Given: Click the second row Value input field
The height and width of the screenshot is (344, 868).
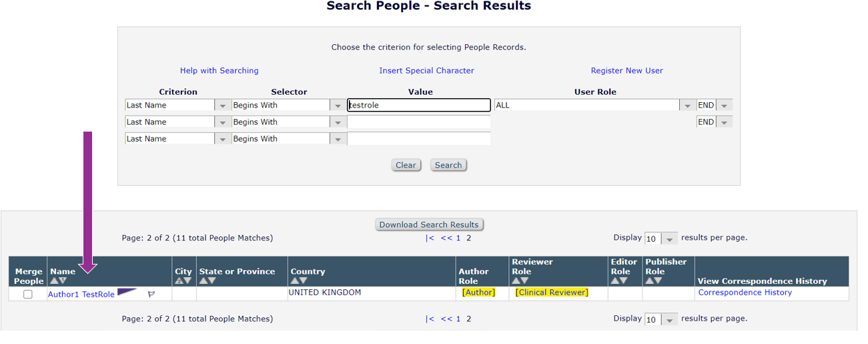Looking at the screenshot, I should pos(418,122).
